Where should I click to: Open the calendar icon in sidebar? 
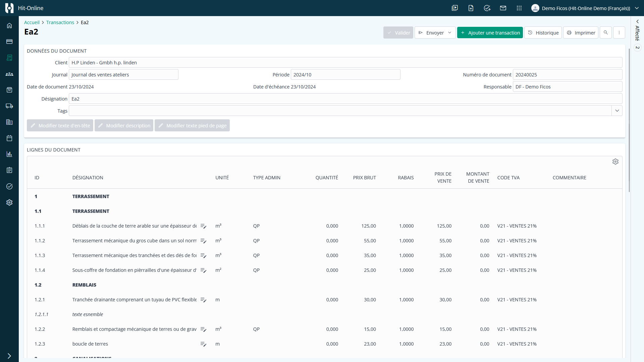coord(9,138)
